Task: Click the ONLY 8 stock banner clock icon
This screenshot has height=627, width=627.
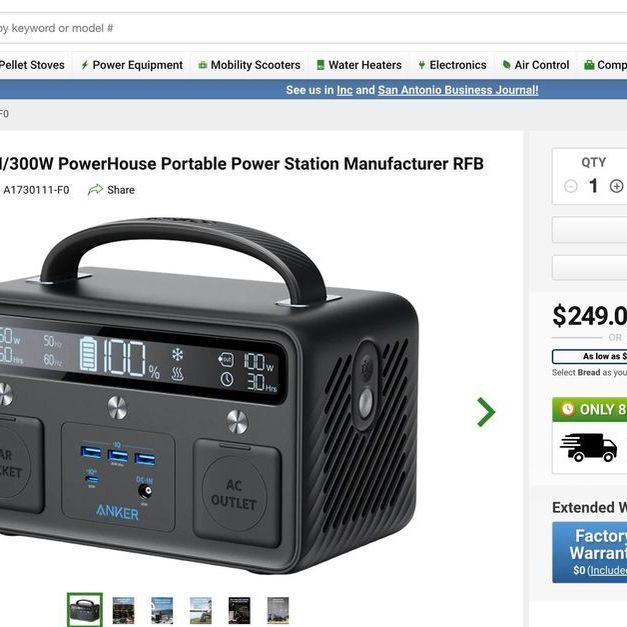Action: pyautogui.click(x=567, y=409)
